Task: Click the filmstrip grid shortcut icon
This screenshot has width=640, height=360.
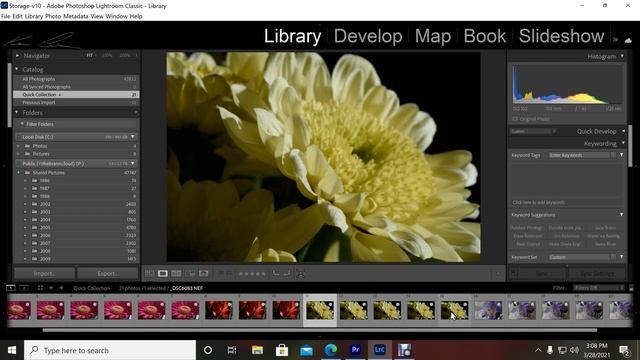Action: click(40, 288)
